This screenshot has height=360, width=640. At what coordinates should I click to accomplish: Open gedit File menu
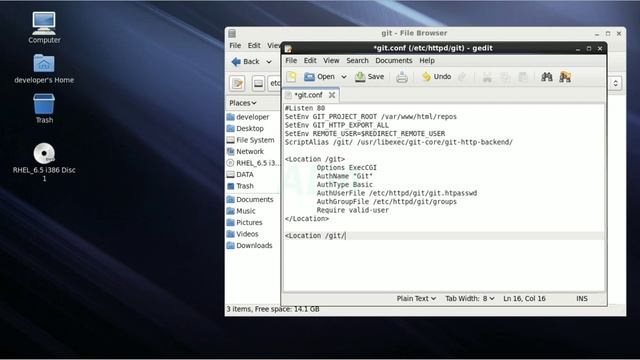pos(291,60)
